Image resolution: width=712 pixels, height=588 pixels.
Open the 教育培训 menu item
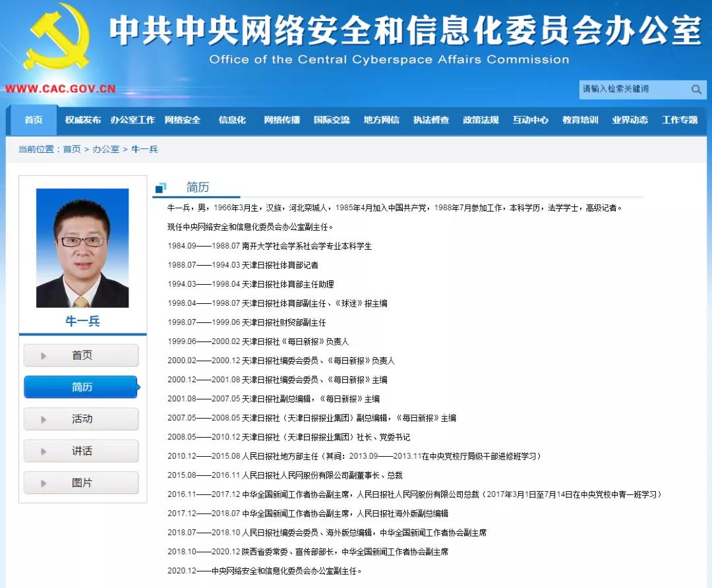(580, 120)
